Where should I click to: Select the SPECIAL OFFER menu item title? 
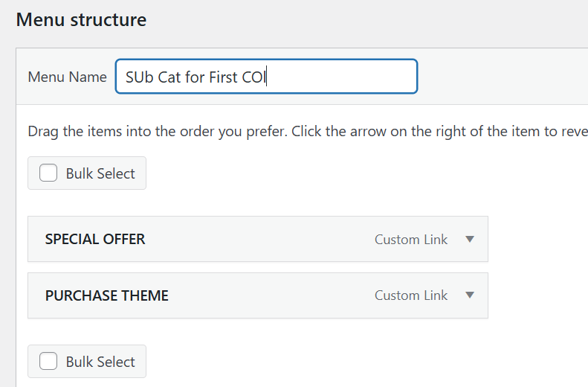click(95, 239)
